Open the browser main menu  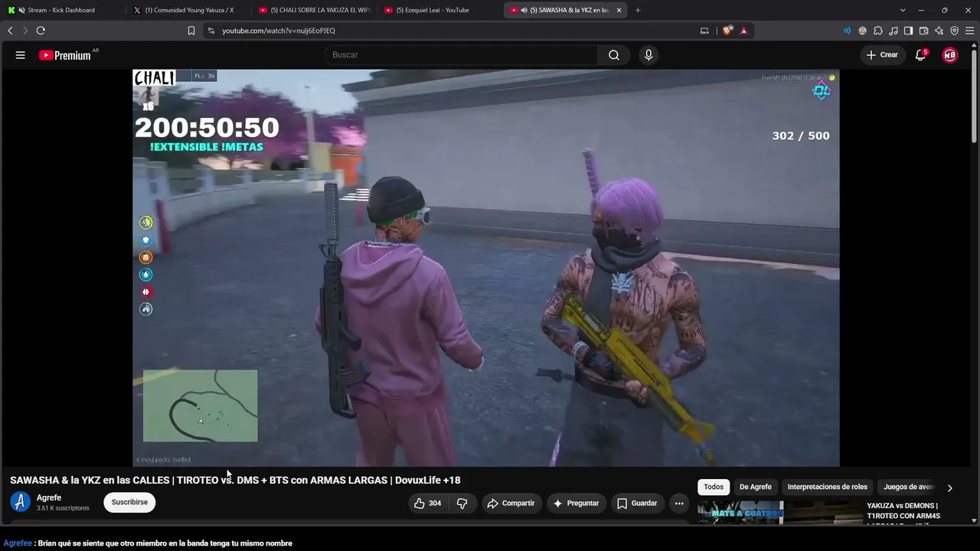[969, 31]
